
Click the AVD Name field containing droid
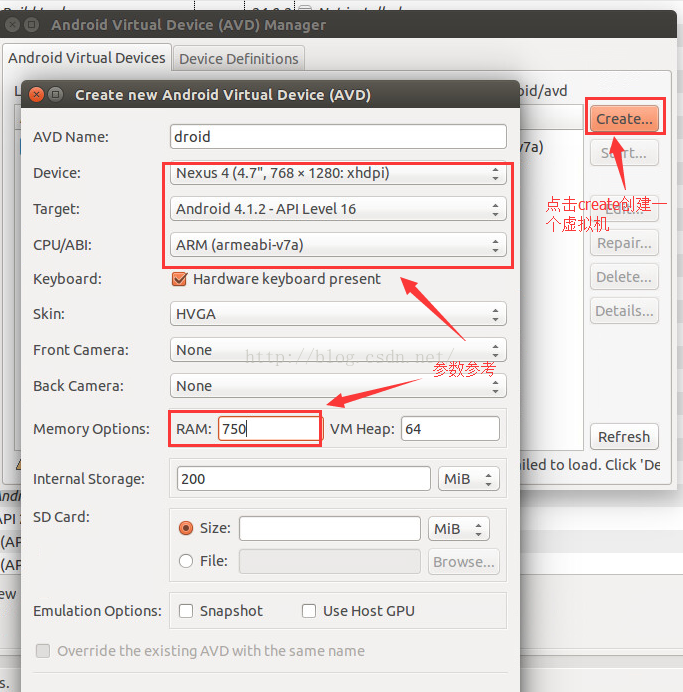click(x=338, y=136)
